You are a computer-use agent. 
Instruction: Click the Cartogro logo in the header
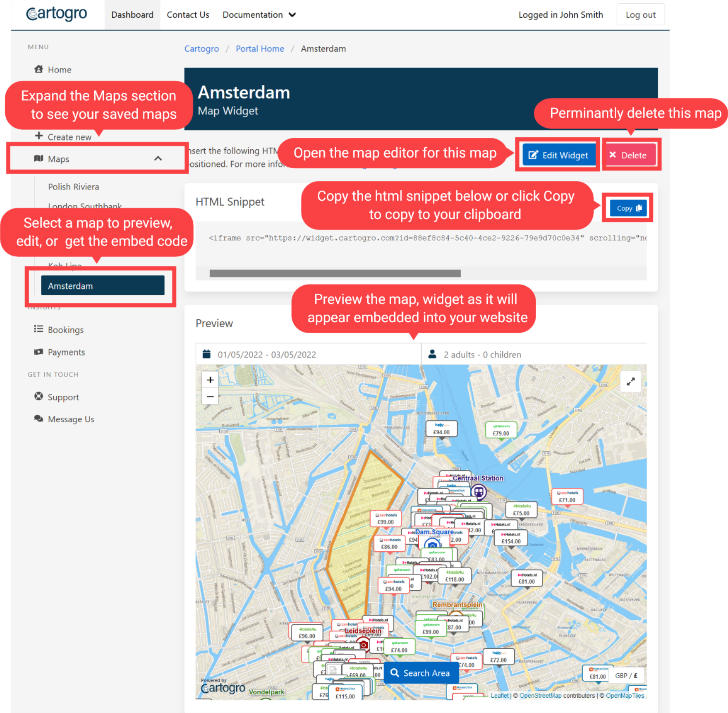[x=57, y=14]
